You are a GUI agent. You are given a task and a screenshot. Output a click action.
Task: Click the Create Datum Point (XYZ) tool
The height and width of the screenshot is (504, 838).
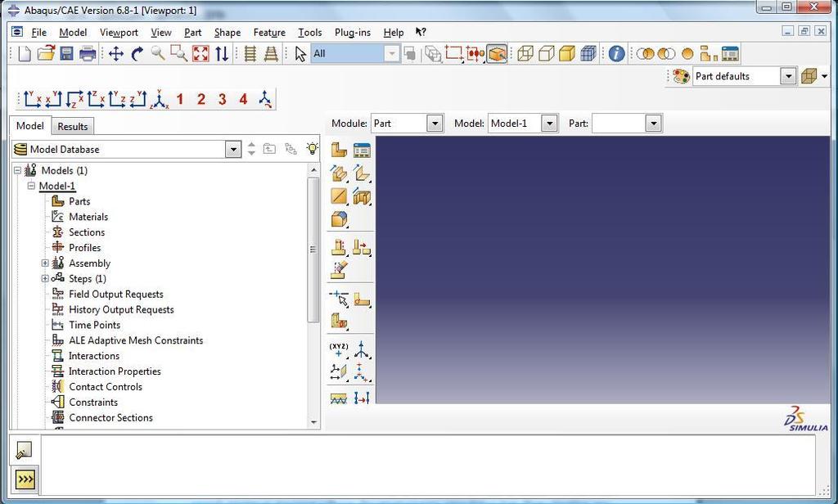(x=338, y=349)
